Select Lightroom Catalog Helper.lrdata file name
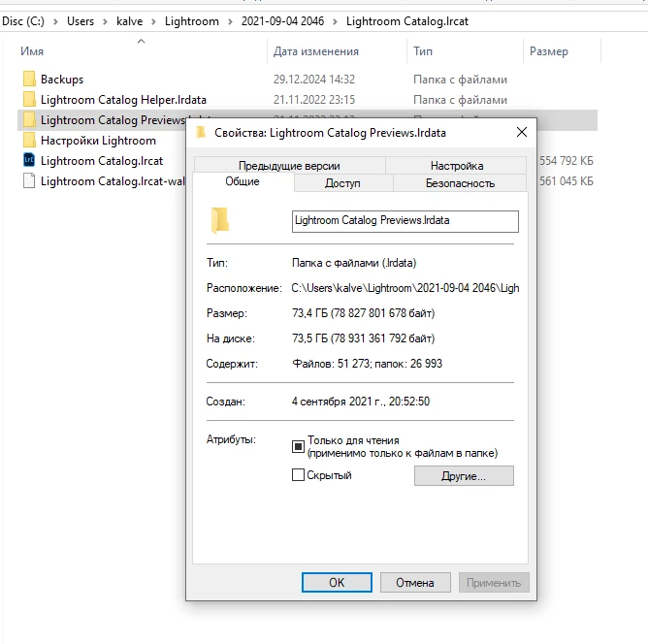648x644 pixels. [x=123, y=100]
